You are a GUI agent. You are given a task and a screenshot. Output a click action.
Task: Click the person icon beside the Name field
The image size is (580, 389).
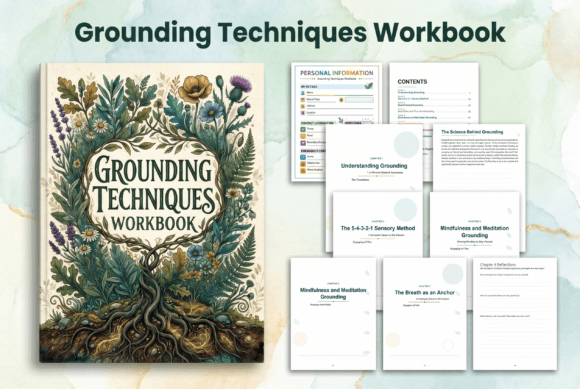pos(303,93)
